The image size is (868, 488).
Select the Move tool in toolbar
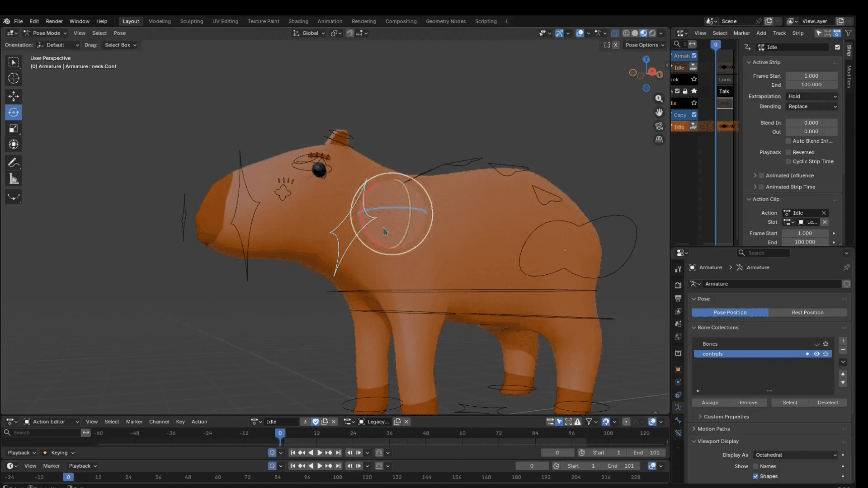14,96
